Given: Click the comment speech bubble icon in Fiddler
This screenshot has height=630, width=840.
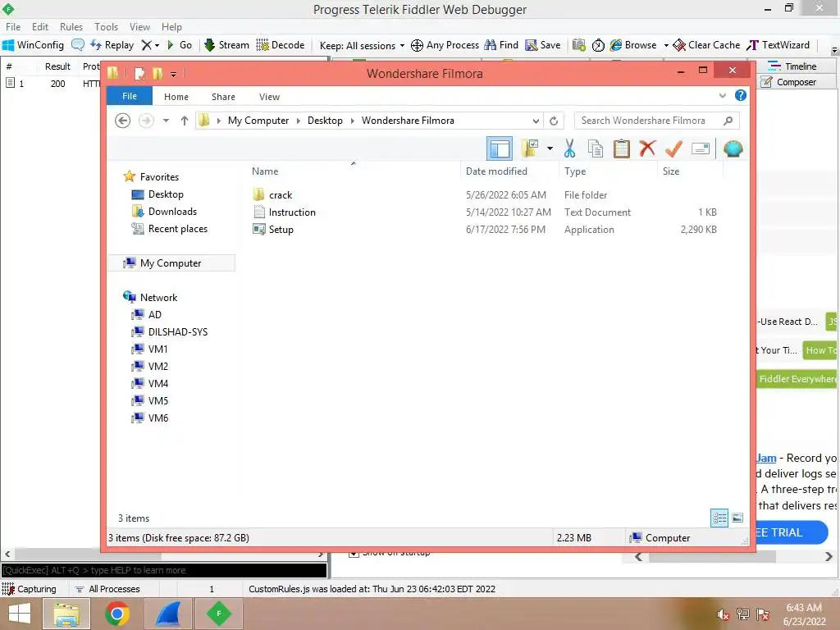Looking at the screenshot, I should point(78,45).
